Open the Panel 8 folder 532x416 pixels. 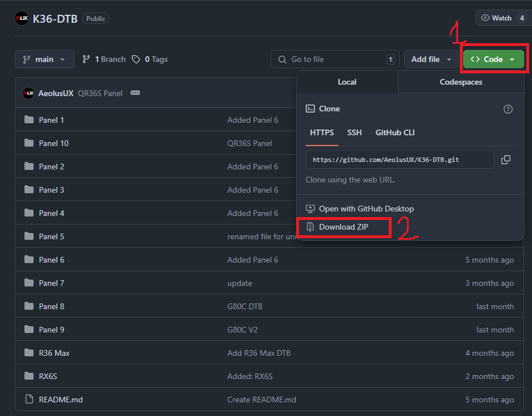click(51, 306)
